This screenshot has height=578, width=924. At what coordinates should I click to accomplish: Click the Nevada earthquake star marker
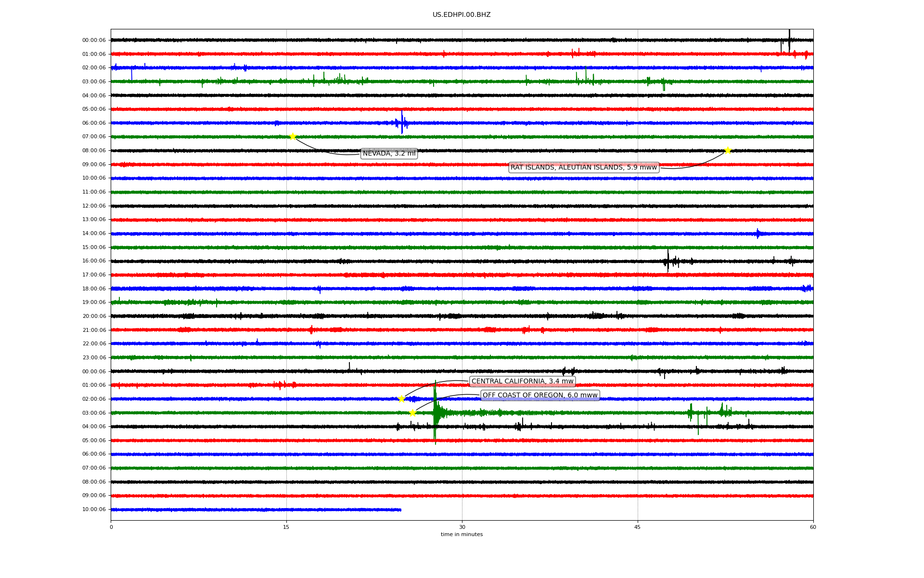click(292, 137)
